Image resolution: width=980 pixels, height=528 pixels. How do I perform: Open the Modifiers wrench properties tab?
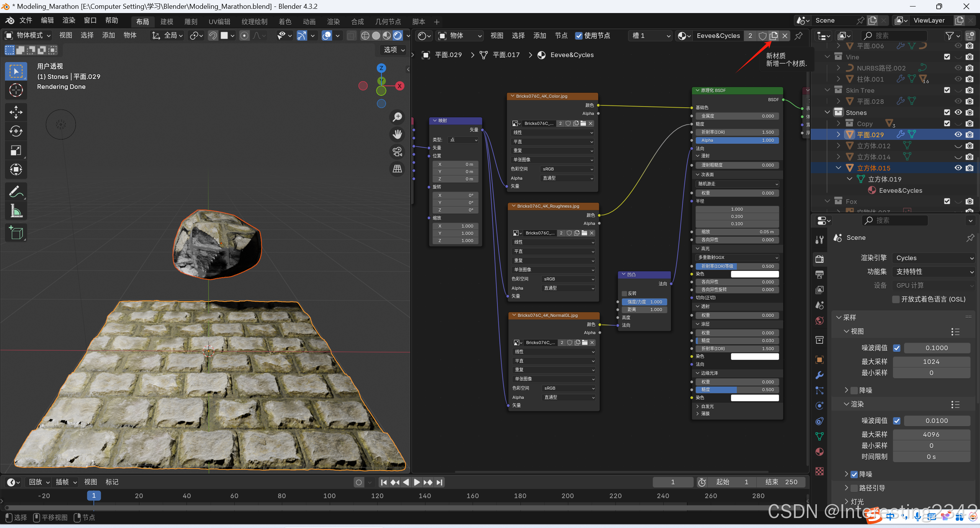pyautogui.click(x=819, y=375)
